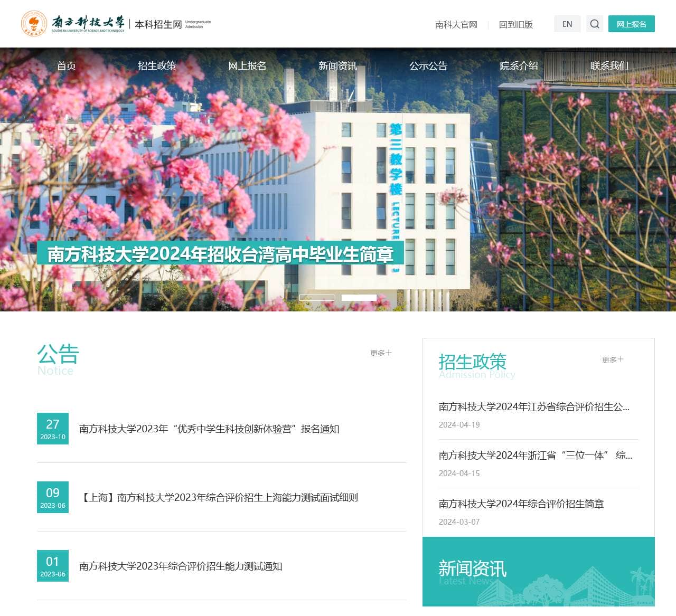Viewport: 676px width, 616px height.
Task: Open the 招生政策 navigation menu
Action: [x=157, y=66]
